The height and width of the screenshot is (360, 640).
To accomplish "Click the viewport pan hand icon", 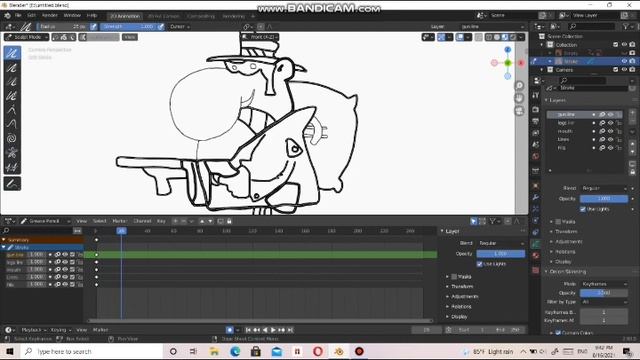I will pyautogui.click(x=519, y=98).
